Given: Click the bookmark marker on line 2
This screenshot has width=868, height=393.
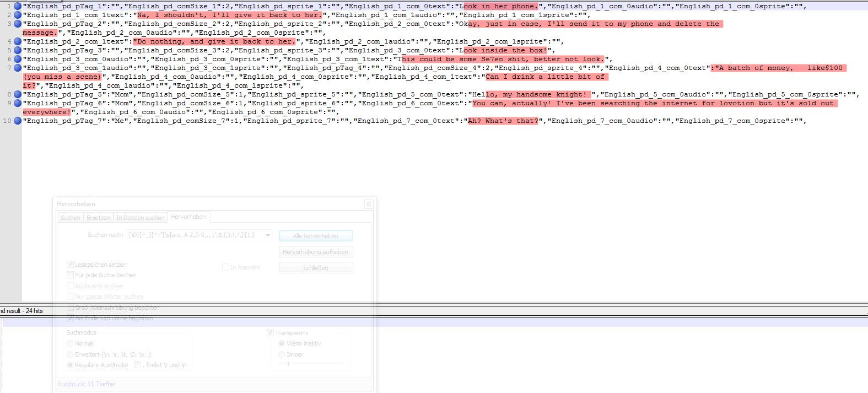Looking at the screenshot, I should pos(18,15).
